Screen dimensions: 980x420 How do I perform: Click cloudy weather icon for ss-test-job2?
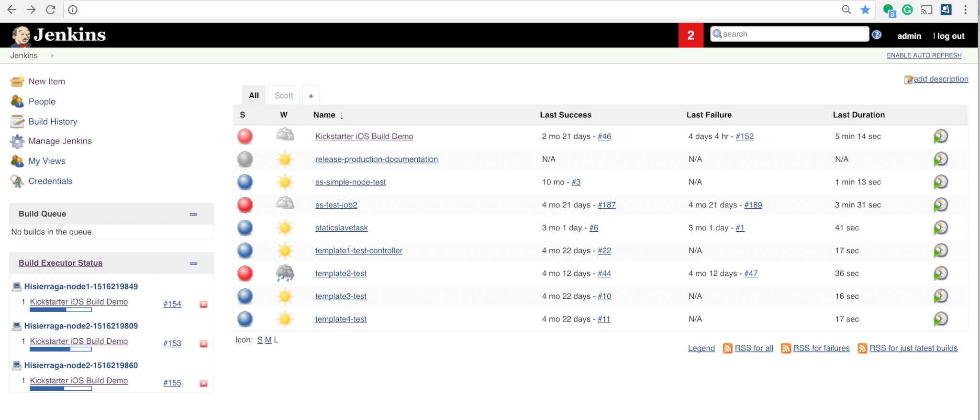285,204
